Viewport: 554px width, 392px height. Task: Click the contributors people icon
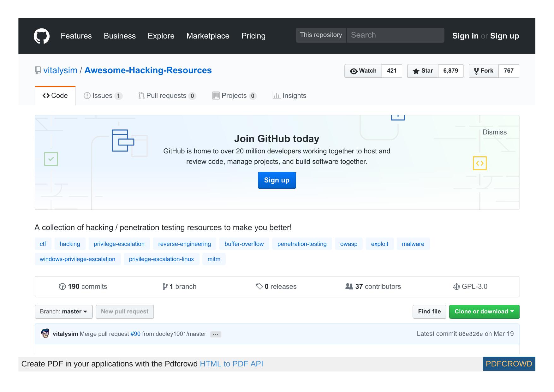click(349, 286)
